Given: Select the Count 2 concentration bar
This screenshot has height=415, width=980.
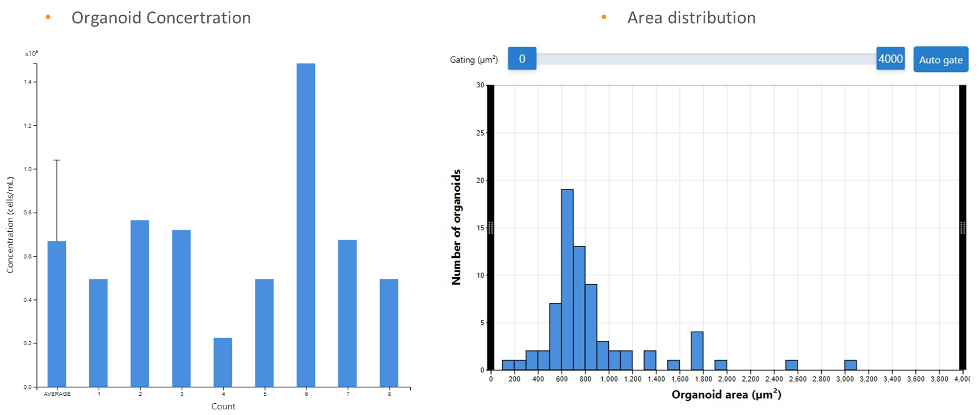Looking at the screenshot, I should [x=140, y=303].
